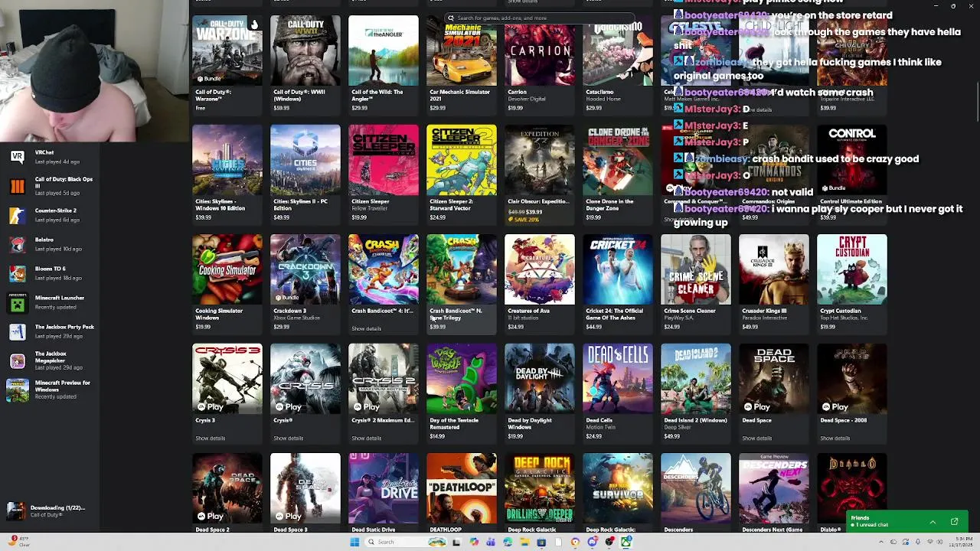Open Minecraft Launcher creeper icon

click(17, 303)
